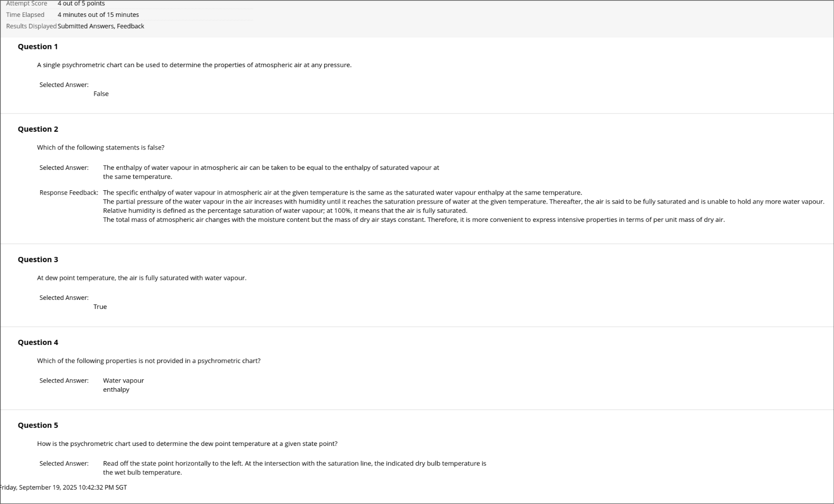Click the Question 2 heading
Image resolution: width=834 pixels, height=504 pixels.
click(38, 129)
